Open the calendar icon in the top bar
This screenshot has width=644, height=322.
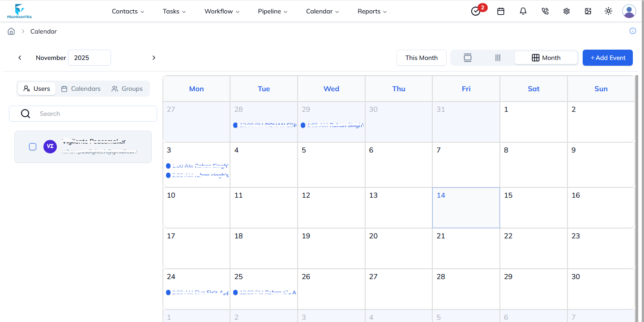[500, 11]
